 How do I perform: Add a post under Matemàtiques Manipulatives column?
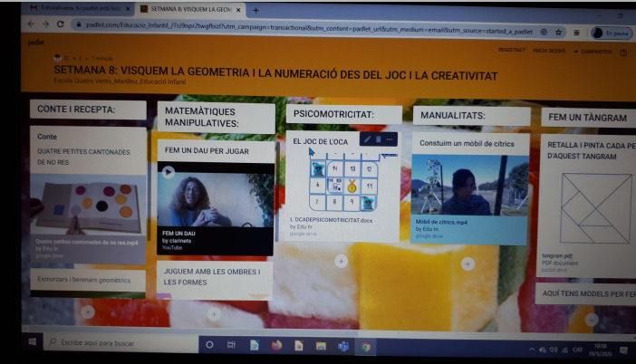214,314
